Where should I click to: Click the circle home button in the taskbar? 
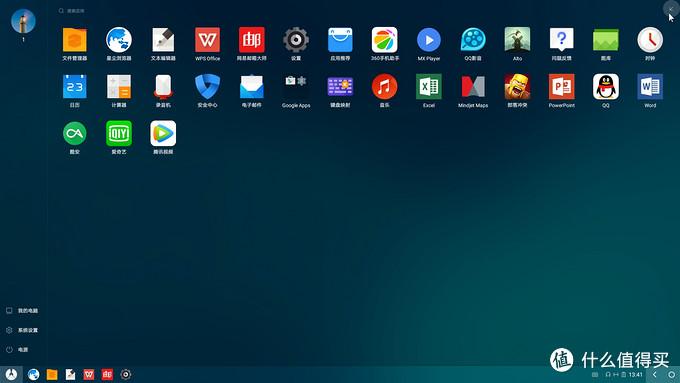[x=672, y=374]
